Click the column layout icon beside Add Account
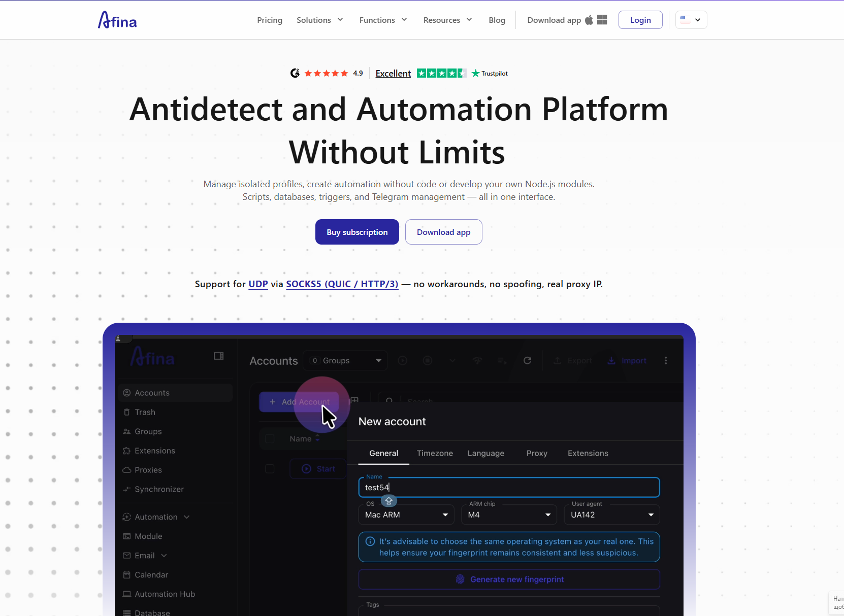The image size is (844, 616). [x=354, y=401]
